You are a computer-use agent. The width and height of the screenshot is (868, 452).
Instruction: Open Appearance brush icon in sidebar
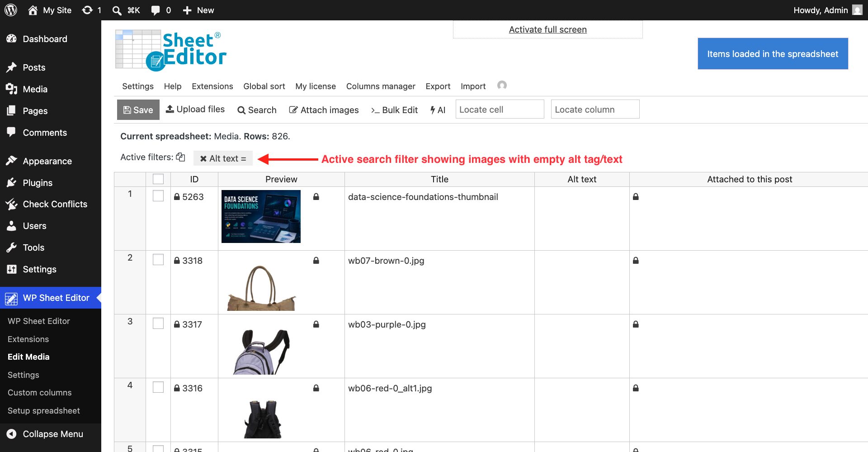[x=11, y=161]
